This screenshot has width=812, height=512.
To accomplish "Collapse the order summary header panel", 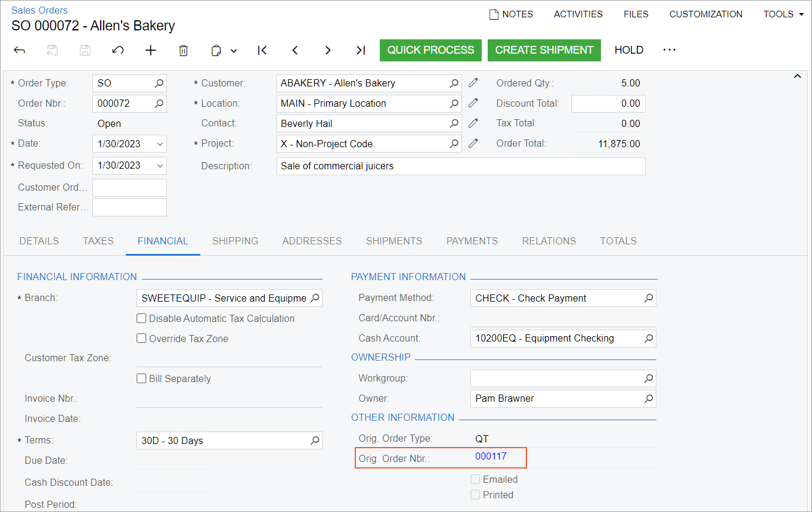I will coord(797,76).
